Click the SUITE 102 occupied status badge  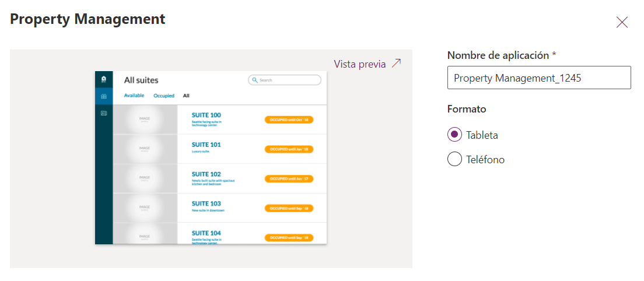[289, 178]
